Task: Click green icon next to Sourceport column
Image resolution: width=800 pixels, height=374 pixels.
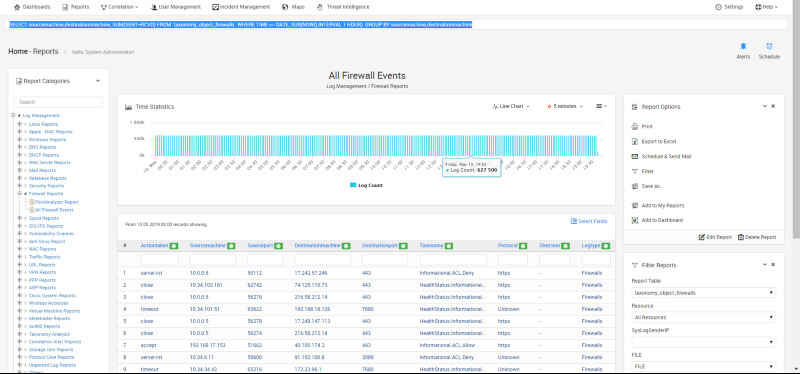Action: coord(279,246)
